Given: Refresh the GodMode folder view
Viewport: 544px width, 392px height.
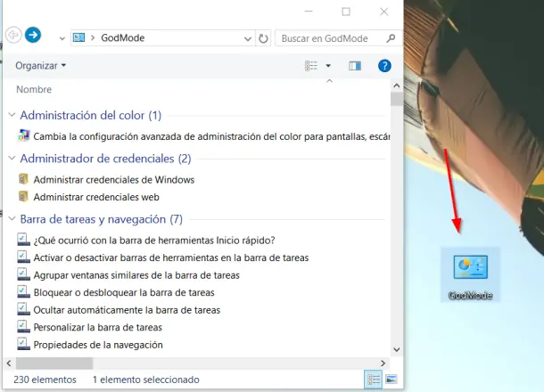Looking at the screenshot, I should [263, 38].
